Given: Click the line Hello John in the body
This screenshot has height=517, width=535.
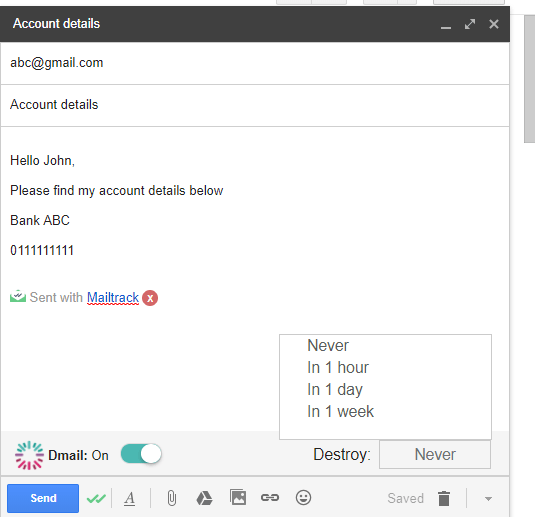Looking at the screenshot, I should click(42, 161).
